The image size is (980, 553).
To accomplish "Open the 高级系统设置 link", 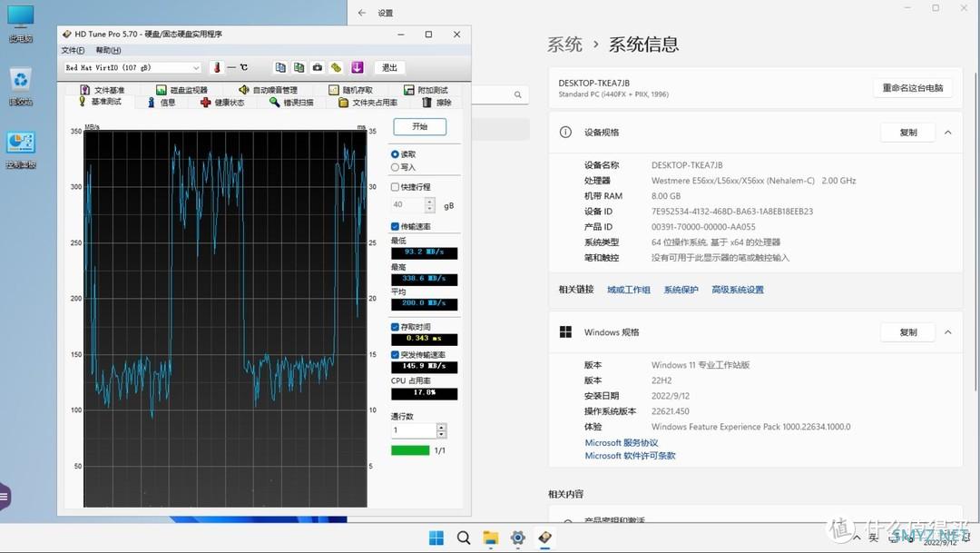I will click(x=738, y=290).
